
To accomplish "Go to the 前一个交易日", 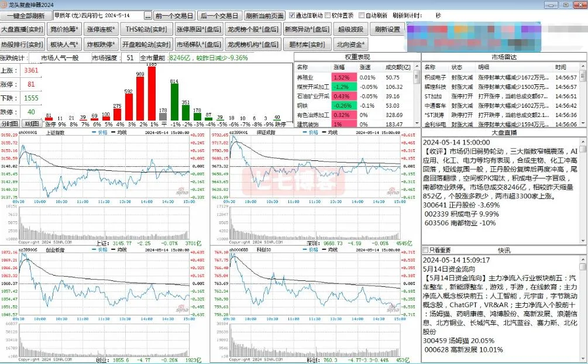I will click(173, 16).
